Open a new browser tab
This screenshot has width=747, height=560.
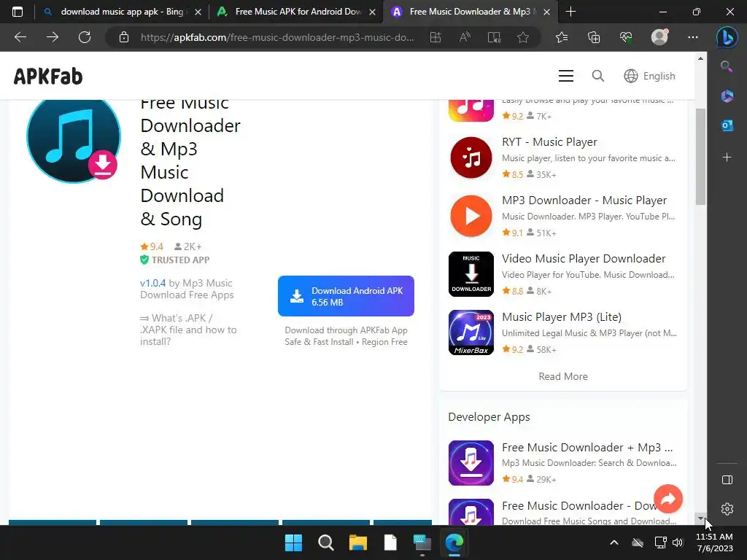coord(570,12)
